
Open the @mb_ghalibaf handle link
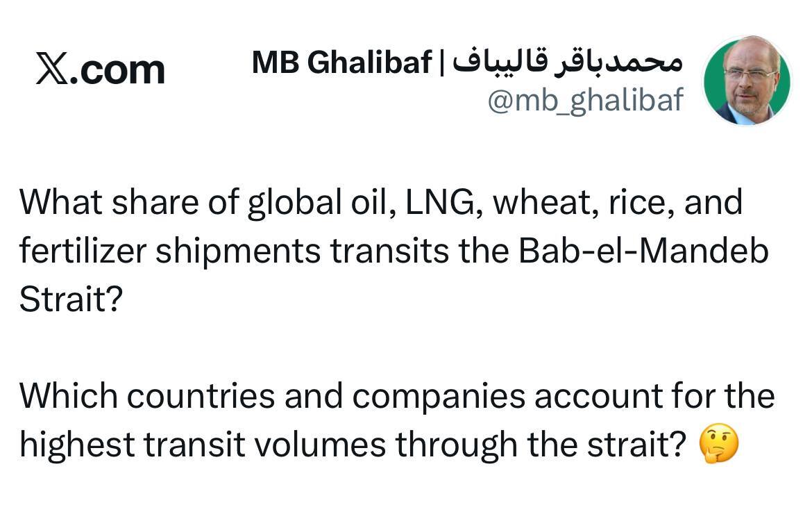pyautogui.click(x=584, y=101)
